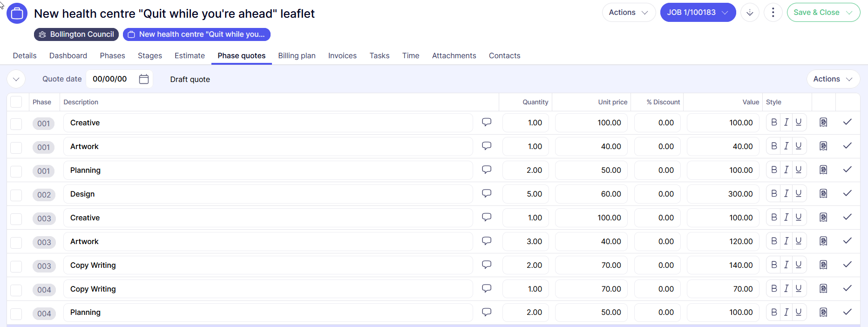Check the box for 004 Copy Writing row

click(x=16, y=290)
